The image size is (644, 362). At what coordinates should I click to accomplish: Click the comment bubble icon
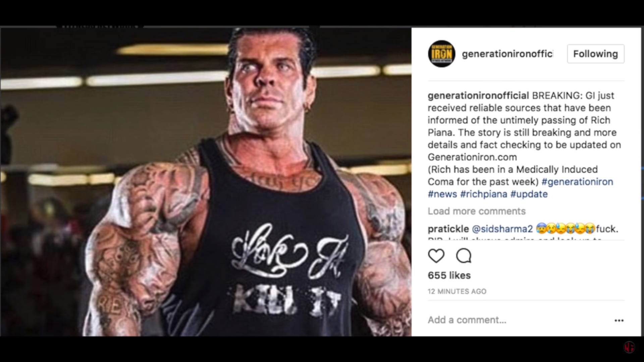pos(464,256)
